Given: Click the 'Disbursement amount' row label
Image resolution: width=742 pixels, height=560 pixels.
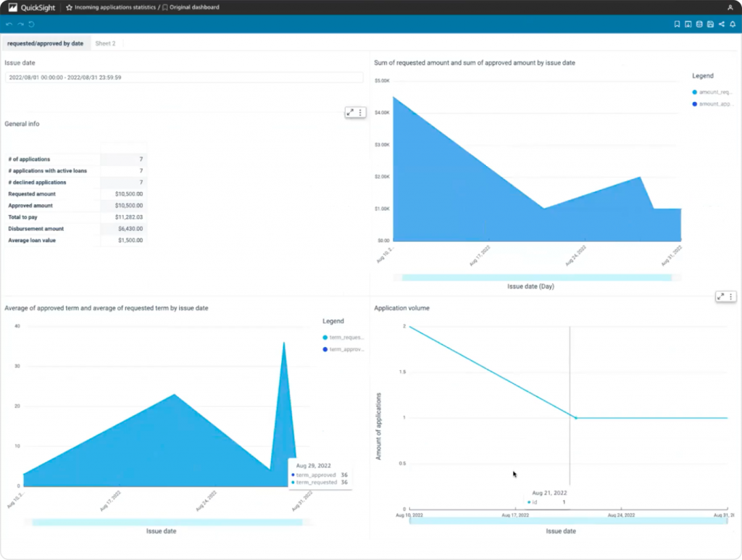Looking at the screenshot, I should click(36, 229).
